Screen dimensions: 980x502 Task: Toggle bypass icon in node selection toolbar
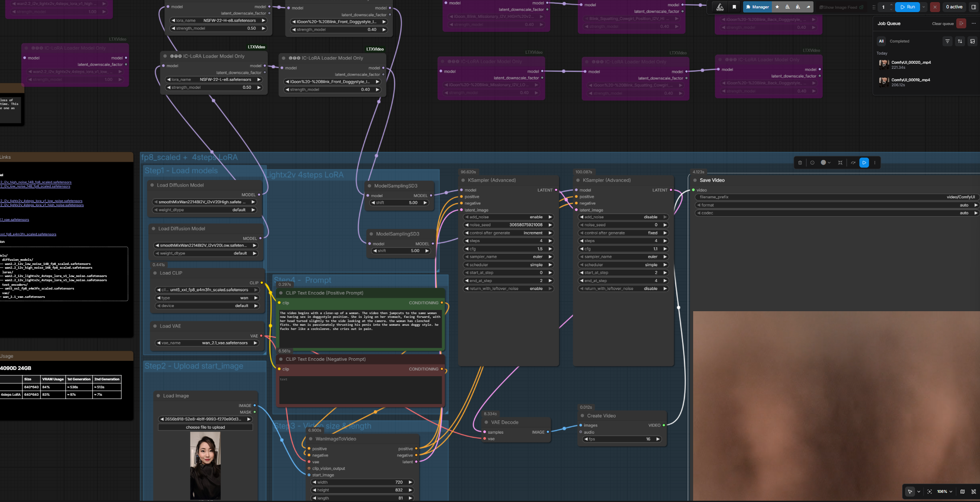click(853, 163)
